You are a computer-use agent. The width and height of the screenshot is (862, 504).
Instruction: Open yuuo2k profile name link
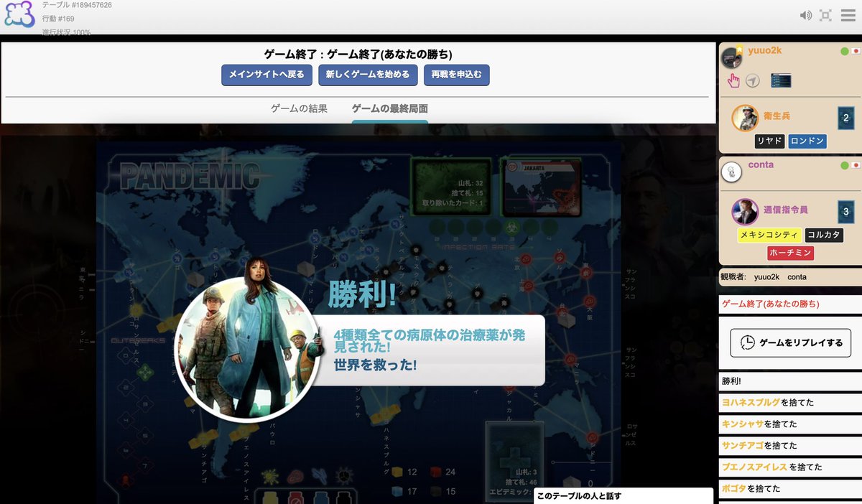(764, 51)
